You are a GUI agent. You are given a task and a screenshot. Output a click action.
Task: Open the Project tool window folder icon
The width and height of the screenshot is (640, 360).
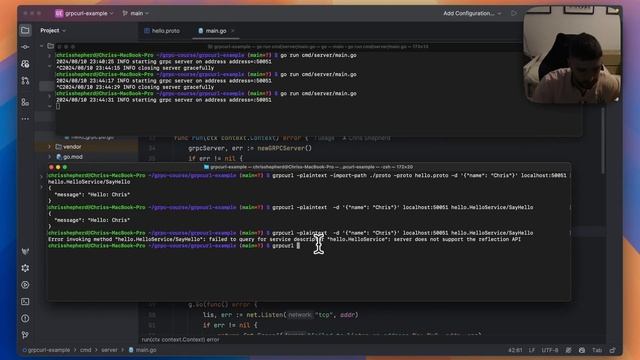(25, 30)
